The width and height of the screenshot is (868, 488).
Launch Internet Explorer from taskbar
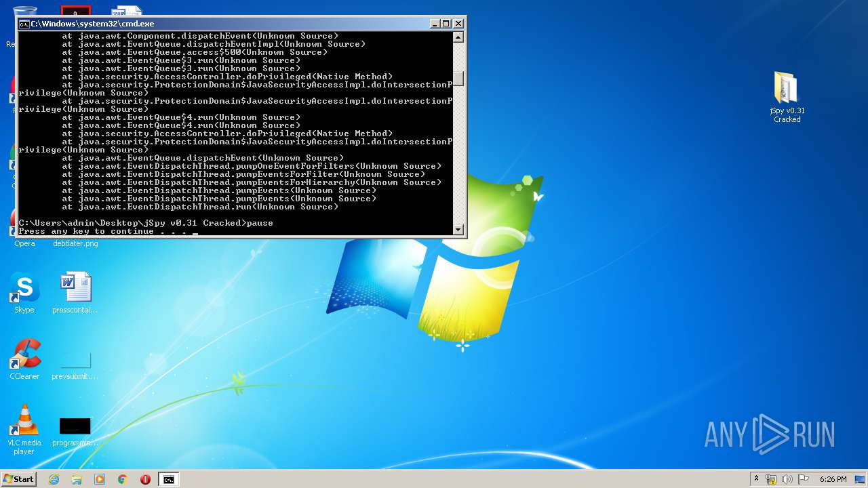tap(54, 479)
